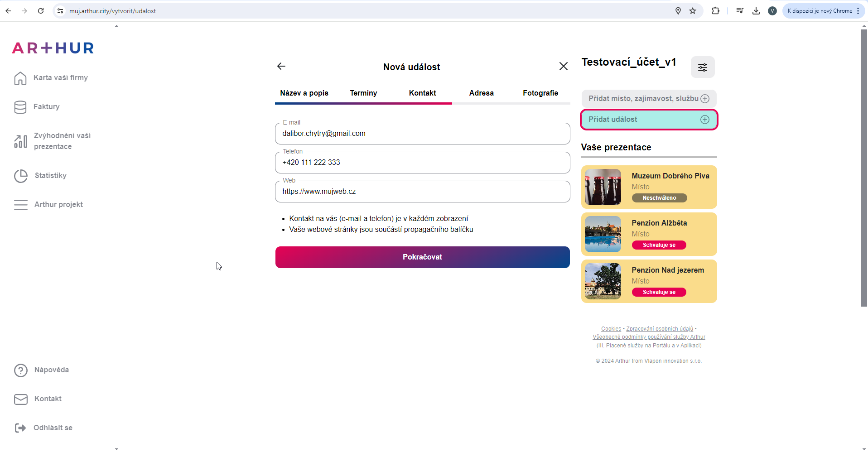Open the Fotografie tab
Screen dimensions: 868x452
pos(540,93)
